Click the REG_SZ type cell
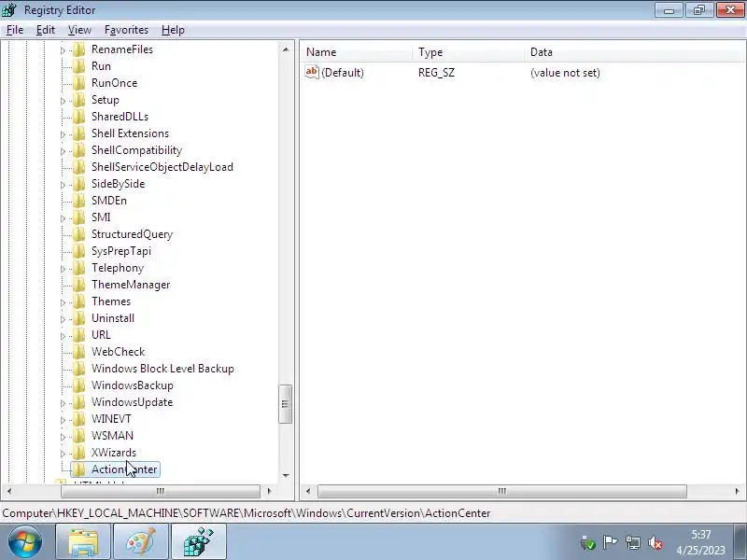Screen dimensions: 747x560 [x=436, y=73]
